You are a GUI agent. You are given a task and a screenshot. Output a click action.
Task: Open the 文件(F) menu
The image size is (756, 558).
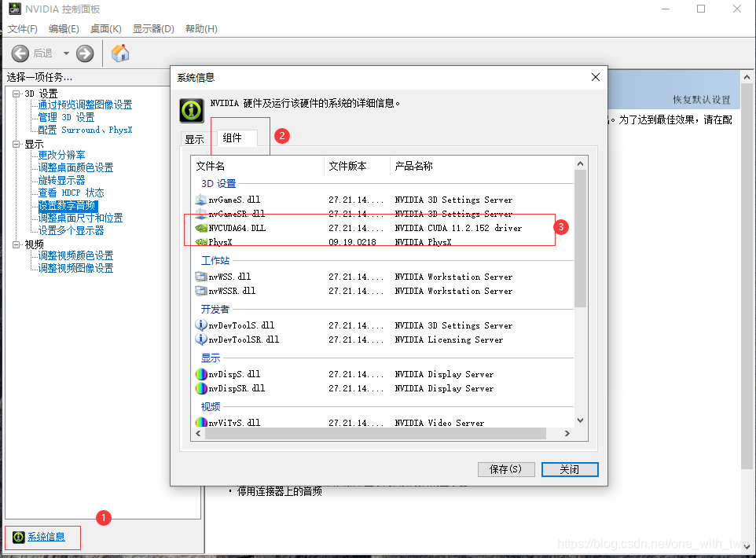click(22, 29)
